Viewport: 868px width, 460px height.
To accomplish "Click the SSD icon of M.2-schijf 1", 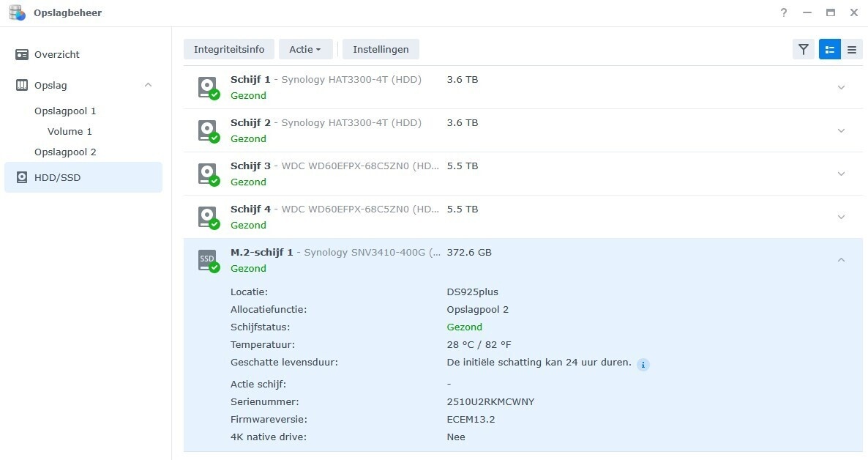I will (x=206, y=259).
